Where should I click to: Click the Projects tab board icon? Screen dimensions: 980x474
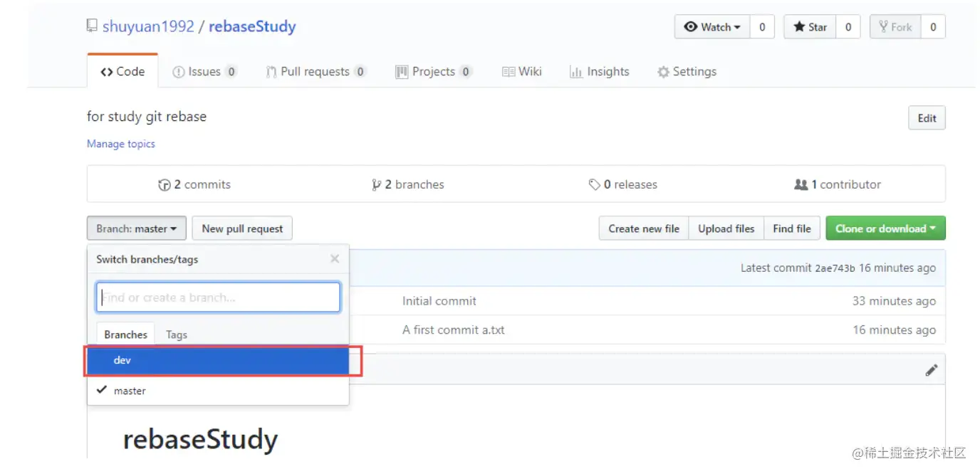click(402, 72)
